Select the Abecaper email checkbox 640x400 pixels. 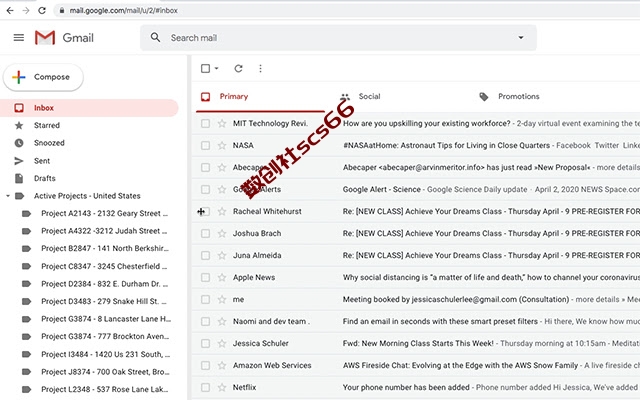[x=205, y=167]
